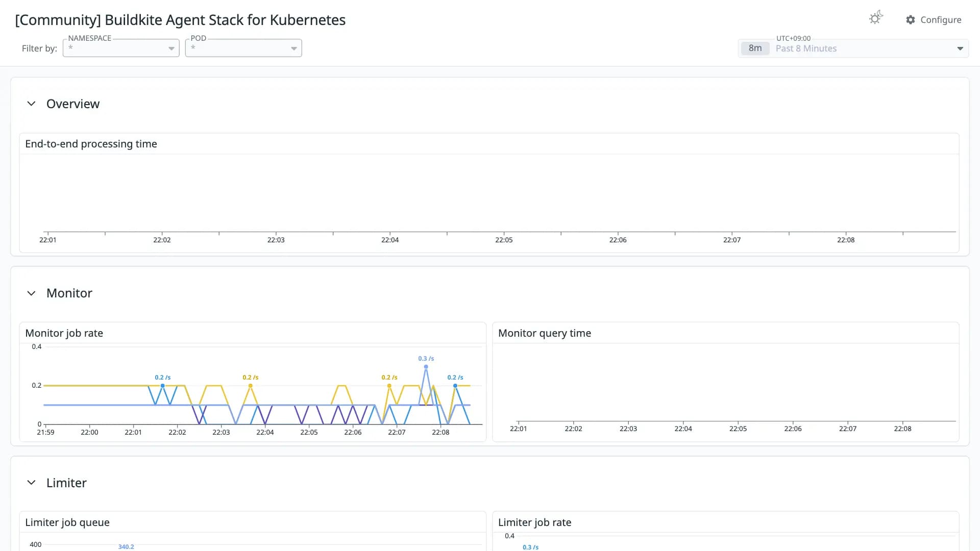
Task: Click the Monitor query time widget title
Action: pyautogui.click(x=545, y=333)
